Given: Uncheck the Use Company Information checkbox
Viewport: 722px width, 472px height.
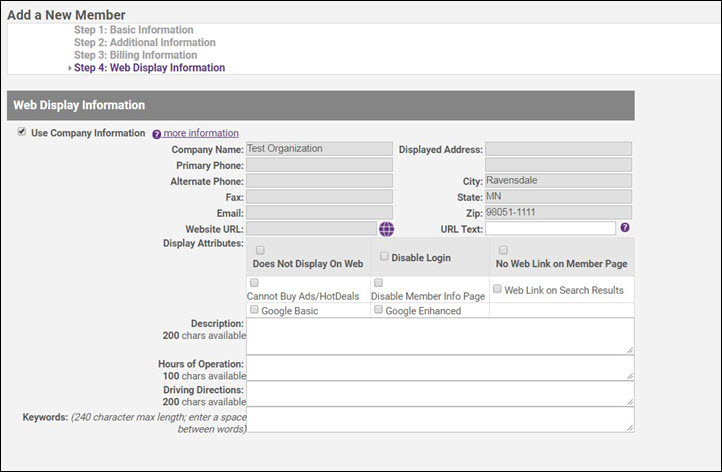Looking at the screenshot, I should tap(22, 132).
